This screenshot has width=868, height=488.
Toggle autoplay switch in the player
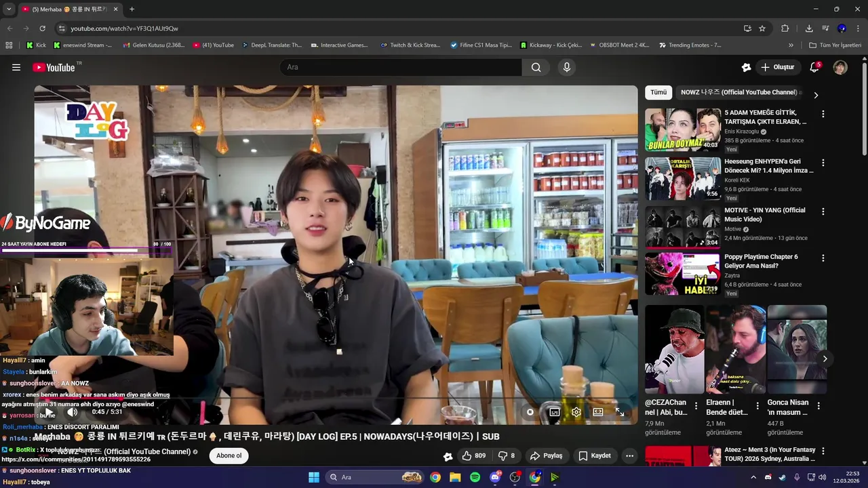pyautogui.click(x=530, y=412)
